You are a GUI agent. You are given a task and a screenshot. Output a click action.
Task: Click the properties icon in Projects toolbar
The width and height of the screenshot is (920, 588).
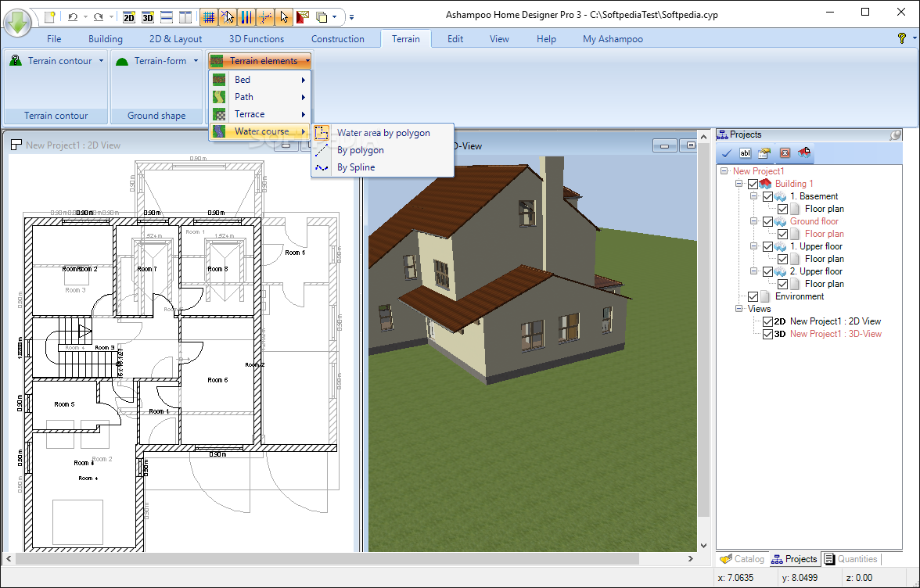pos(764,153)
